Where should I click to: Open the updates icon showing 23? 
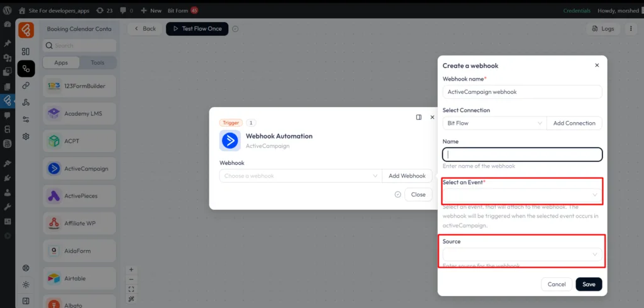tap(104, 11)
